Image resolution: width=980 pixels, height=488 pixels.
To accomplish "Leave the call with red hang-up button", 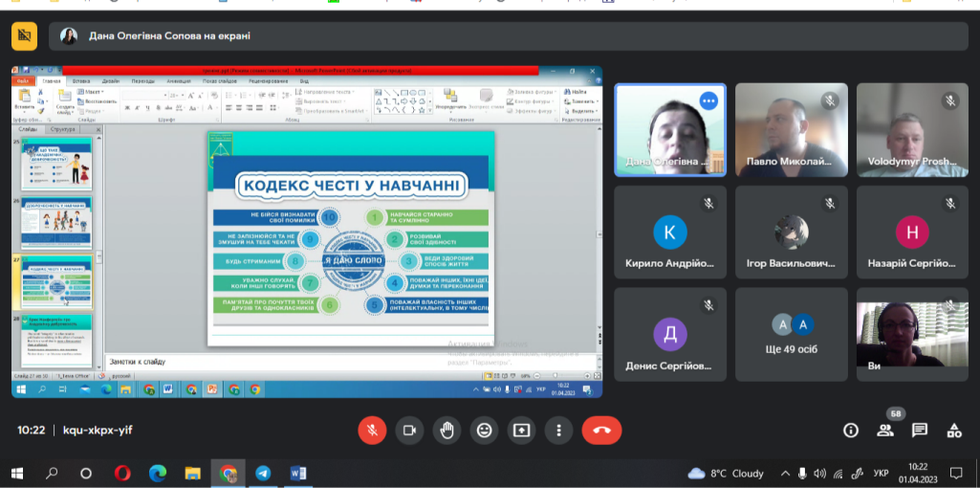I will point(601,430).
